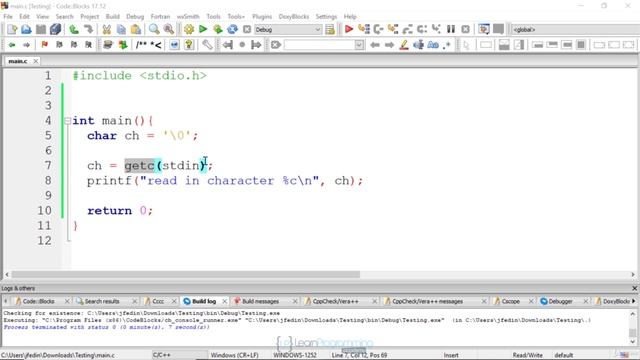Close the main.c editor tab
This screenshot has height=360, width=640.
coord(36,61)
